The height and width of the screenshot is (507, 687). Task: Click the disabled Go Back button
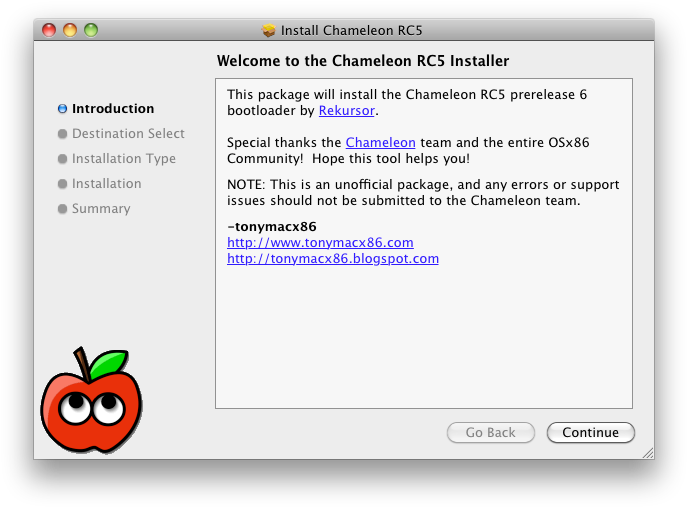point(491,433)
